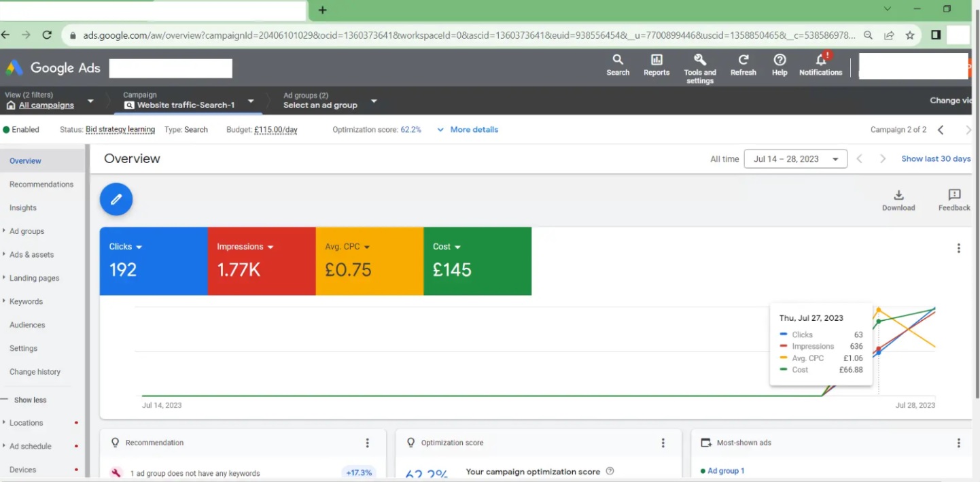Click the Change view button
This screenshot has width=980, height=482.
[950, 100]
